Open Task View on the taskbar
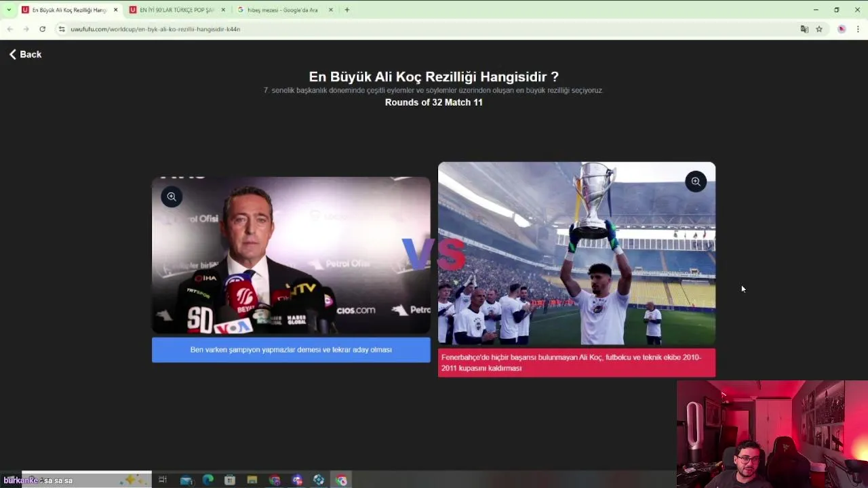Viewport: 868px width, 488px height. [x=163, y=480]
